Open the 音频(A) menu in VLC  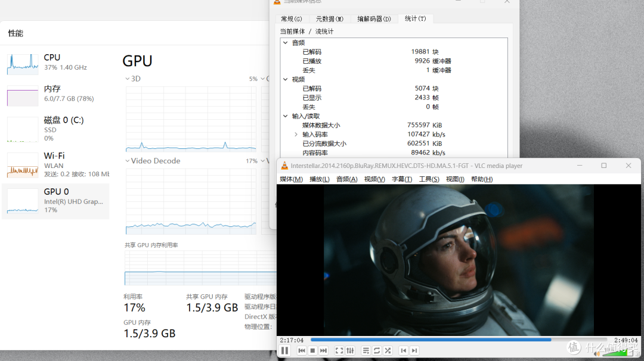pyautogui.click(x=346, y=179)
